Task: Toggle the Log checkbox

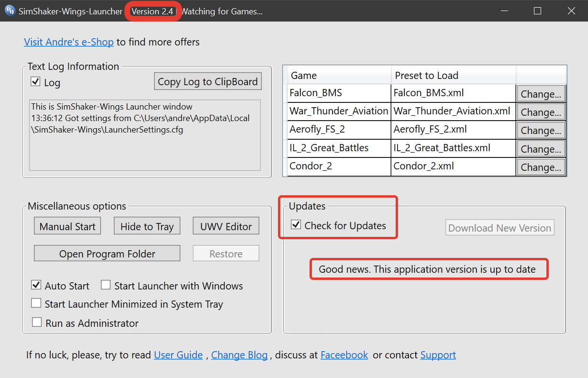Action: point(35,82)
